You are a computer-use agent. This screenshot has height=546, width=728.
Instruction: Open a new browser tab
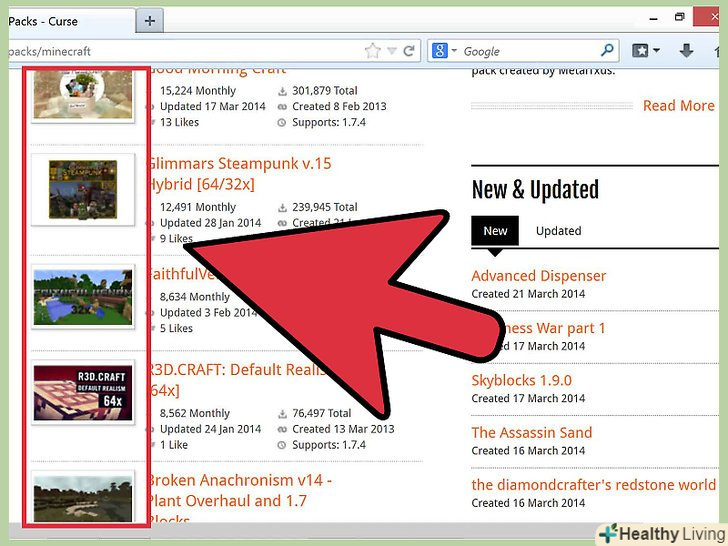pyautogui.click(x=150, y=21)
